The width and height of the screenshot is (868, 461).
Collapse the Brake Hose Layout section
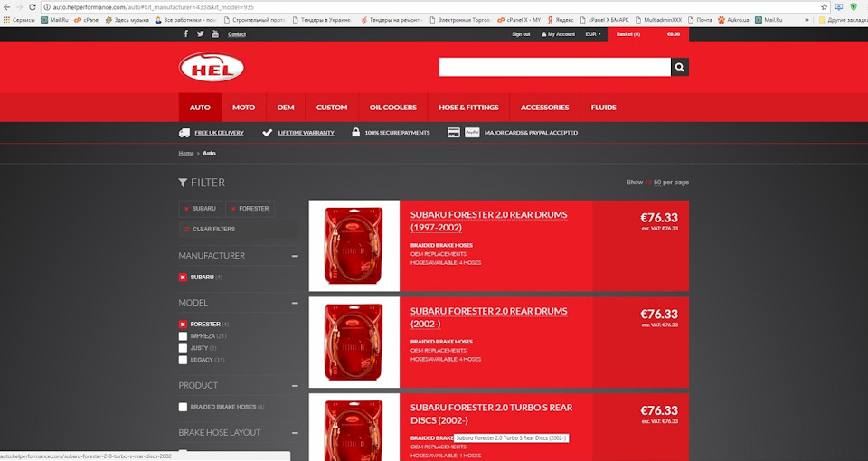[x=295, y=433]
